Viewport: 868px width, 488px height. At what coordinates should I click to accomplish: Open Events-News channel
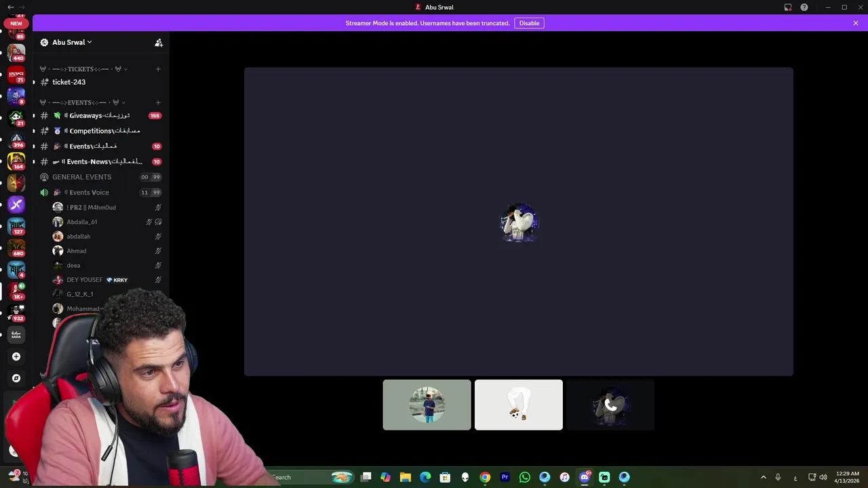pos(100,162)
